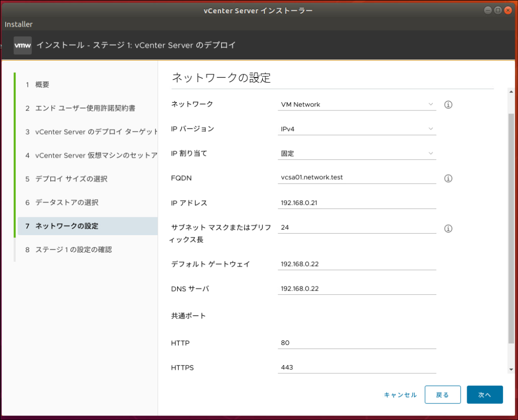Go to step 5 デプロイ サイズの選択
The image size is (518, 420).
tap(66, 179)
